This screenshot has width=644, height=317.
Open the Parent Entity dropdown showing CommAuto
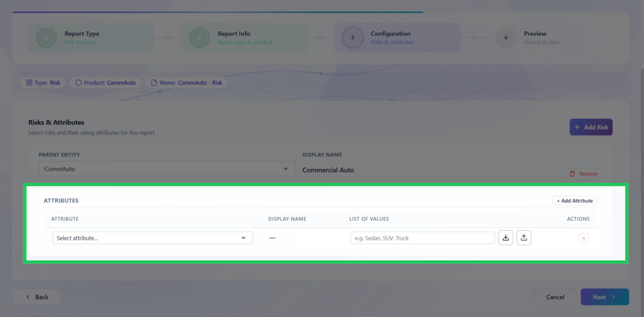[x=167, y=169]
